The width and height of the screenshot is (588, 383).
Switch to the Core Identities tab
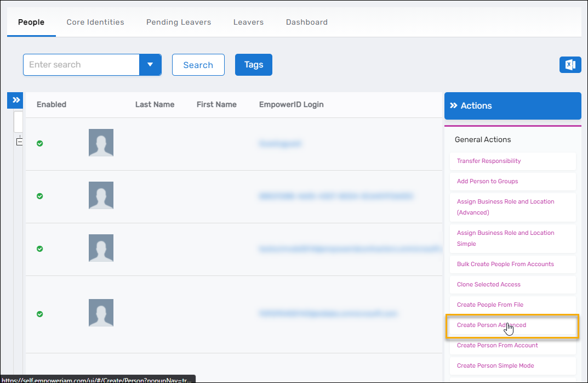tap(95, 22)
